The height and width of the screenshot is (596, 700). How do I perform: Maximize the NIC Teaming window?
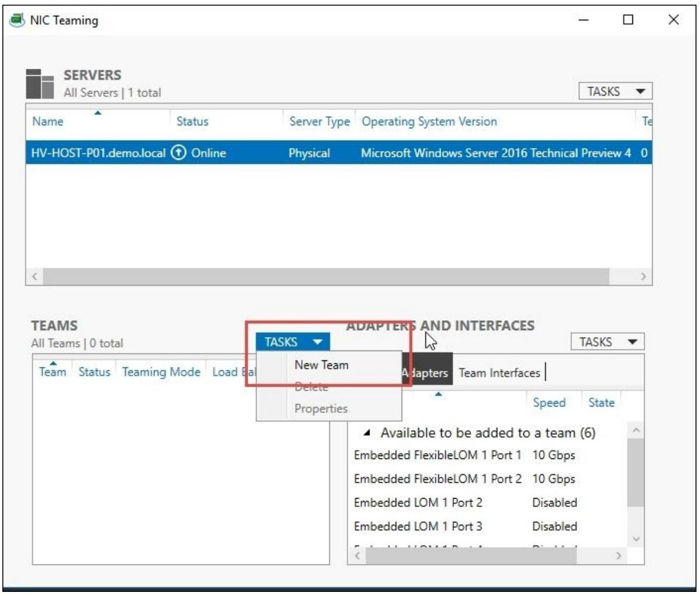[x=628, y=20]
